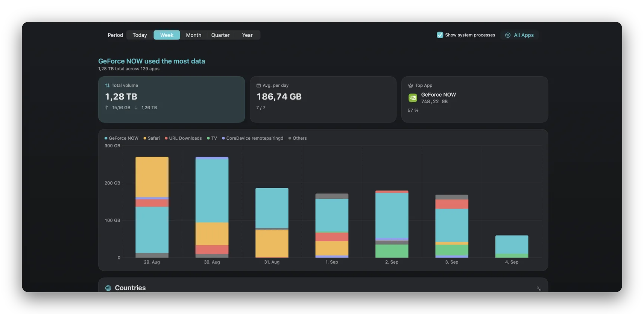This screenshot has height=314, width=644.
Task: Click the TV legend entry
Action: pyautogui.click(x=212, y=138)
